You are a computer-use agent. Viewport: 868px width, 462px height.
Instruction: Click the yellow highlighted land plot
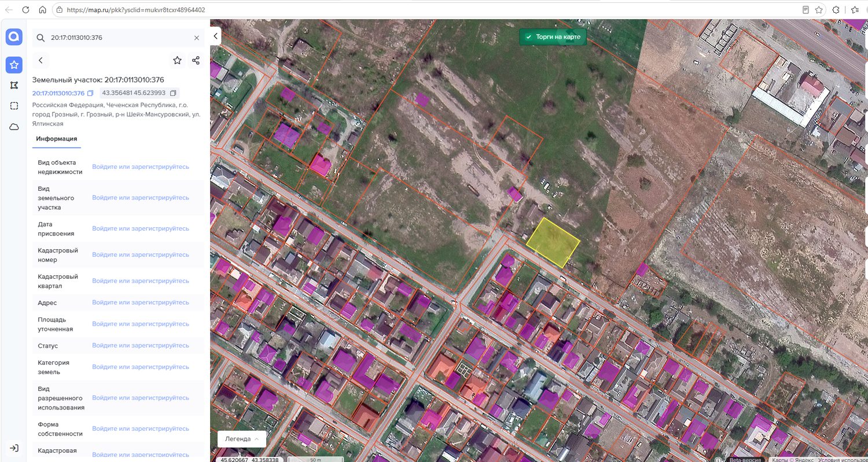tap(553, 243)
